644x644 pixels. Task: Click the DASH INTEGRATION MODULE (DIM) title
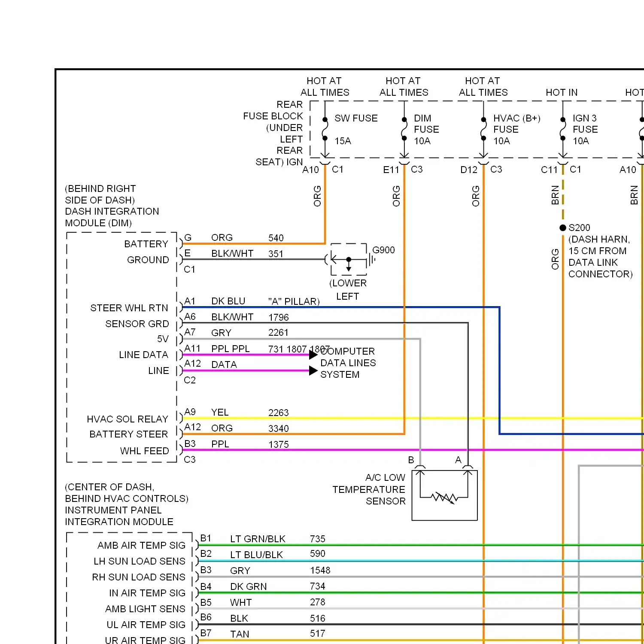coord(112,217)
